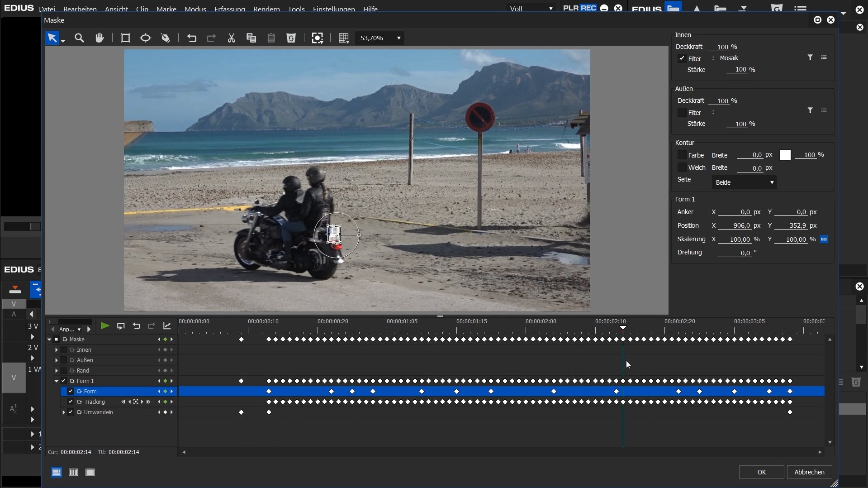The height and width of the screenshot is (488, 868).
Task: Open the Anp... timeline scale dropdown
Action: point(70,329)
